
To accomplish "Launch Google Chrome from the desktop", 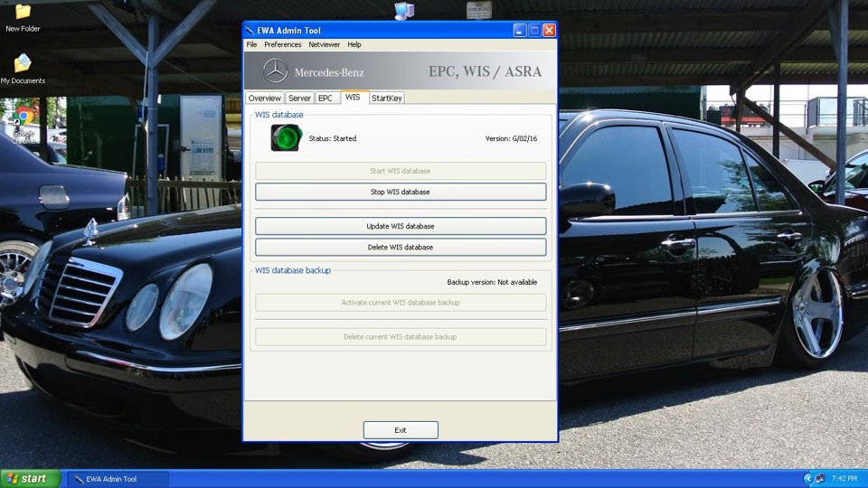I will (24, 125).
